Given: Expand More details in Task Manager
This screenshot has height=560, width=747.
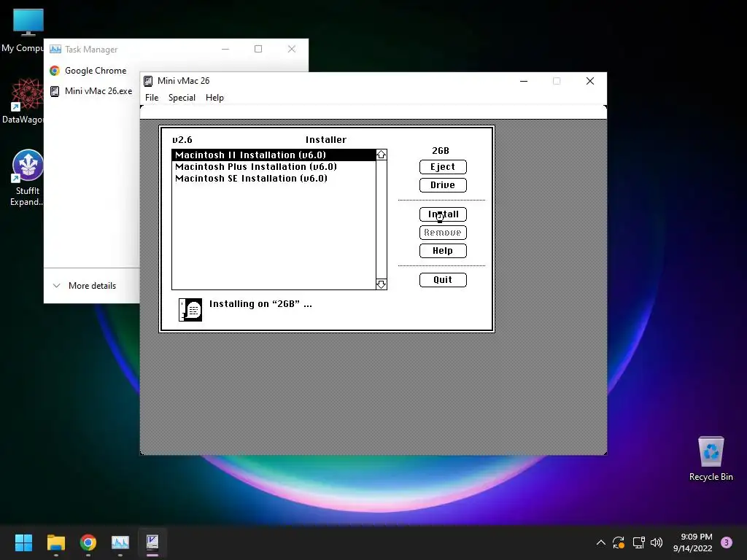Looking at the screenshot, I should [85, 286].
